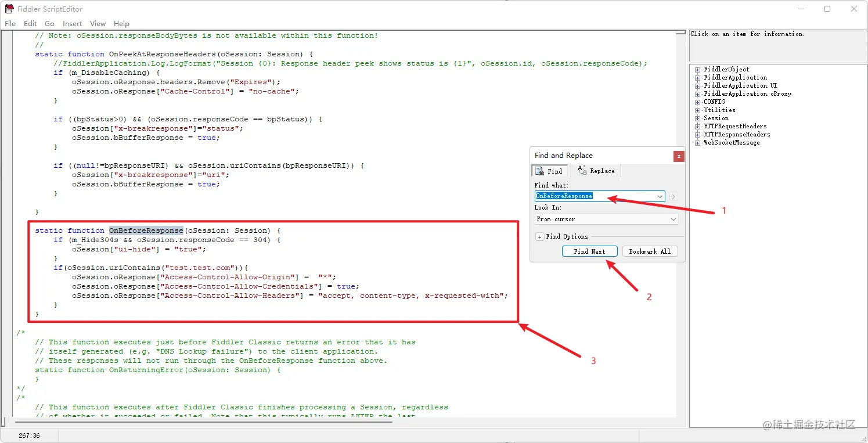Click the arrow button beside Find what
Image resolution: width=868 pixels, height=443 pixels.
[673, 197]
